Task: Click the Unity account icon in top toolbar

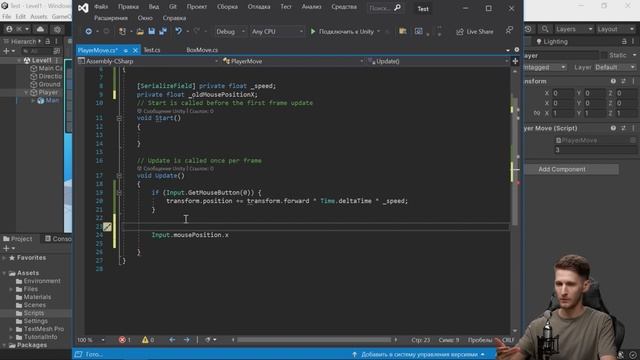Action: pyautogui.click(x=9, y=29)
